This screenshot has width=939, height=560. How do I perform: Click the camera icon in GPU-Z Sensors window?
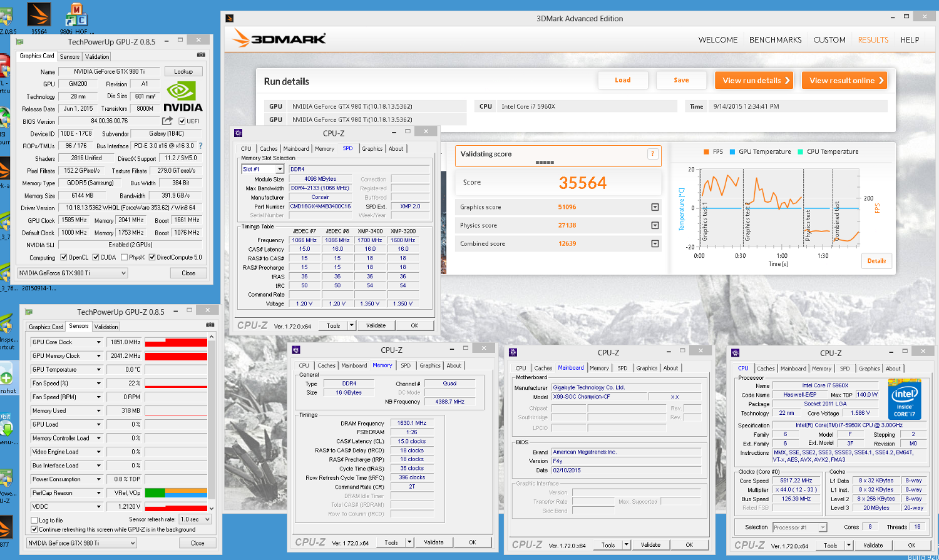click(x=210, y=325)
